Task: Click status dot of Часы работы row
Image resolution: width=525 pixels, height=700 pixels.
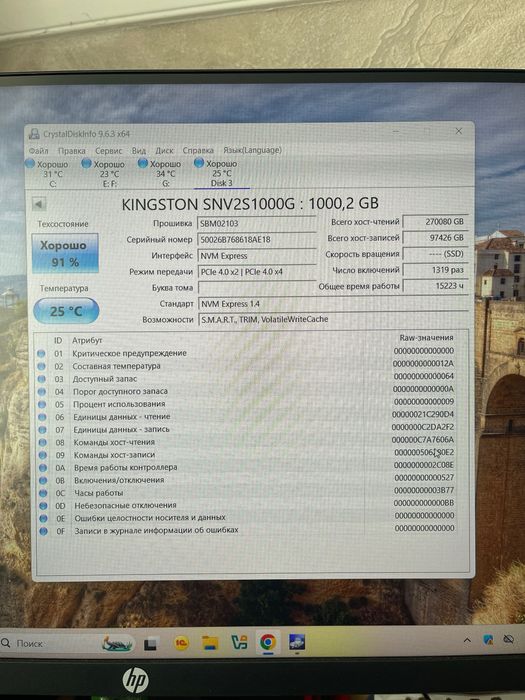Action: coord(43,493)
